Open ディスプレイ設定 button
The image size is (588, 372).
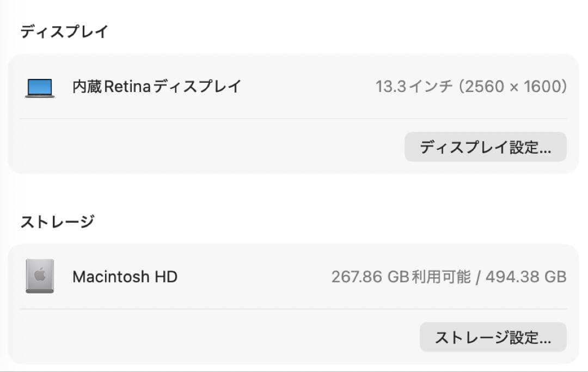[x=485, y=147]
